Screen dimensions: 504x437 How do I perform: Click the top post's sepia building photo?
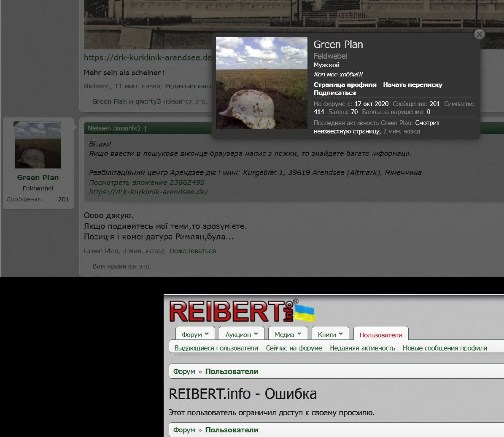coord(294,24)
